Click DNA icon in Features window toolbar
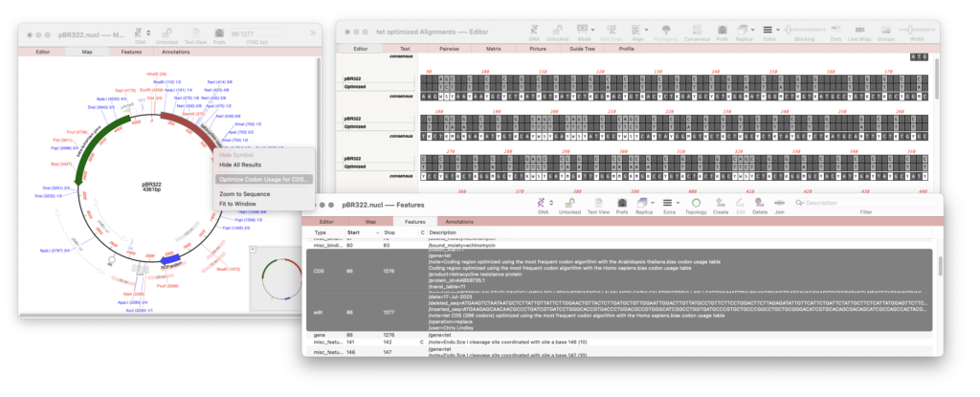Screen dimensions: 980x397 point(542,203)
